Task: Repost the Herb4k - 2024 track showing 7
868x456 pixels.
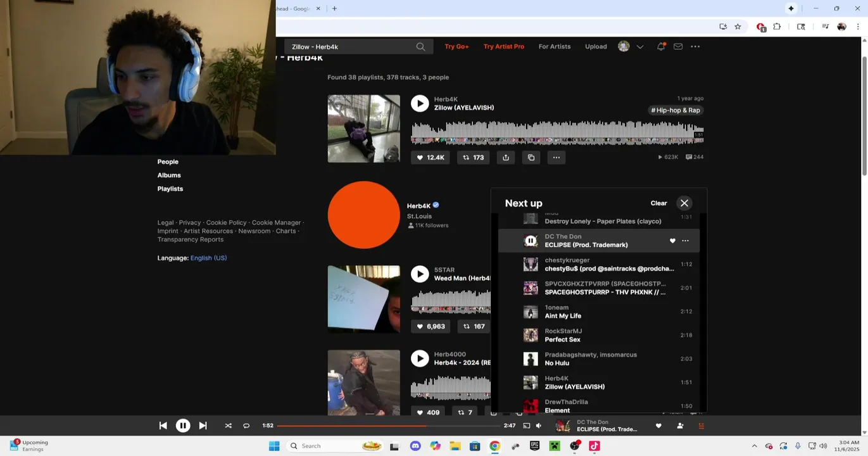Action: point(465,412)
